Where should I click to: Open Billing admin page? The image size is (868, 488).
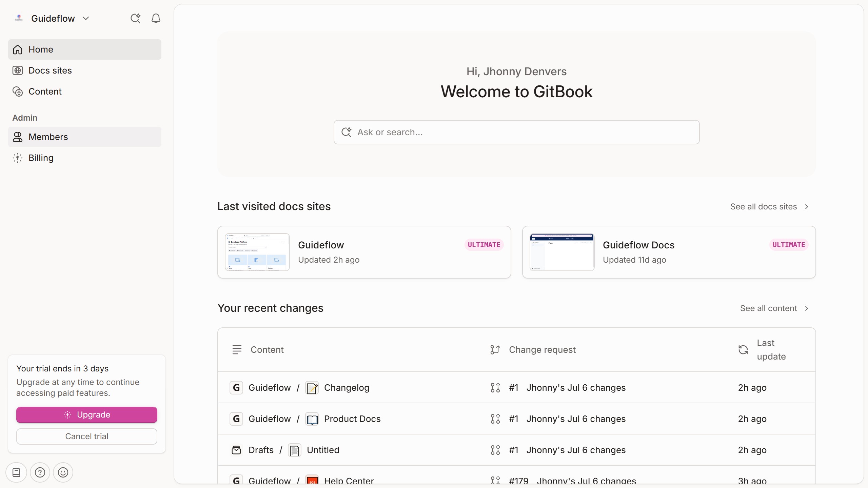click(85, 158)
